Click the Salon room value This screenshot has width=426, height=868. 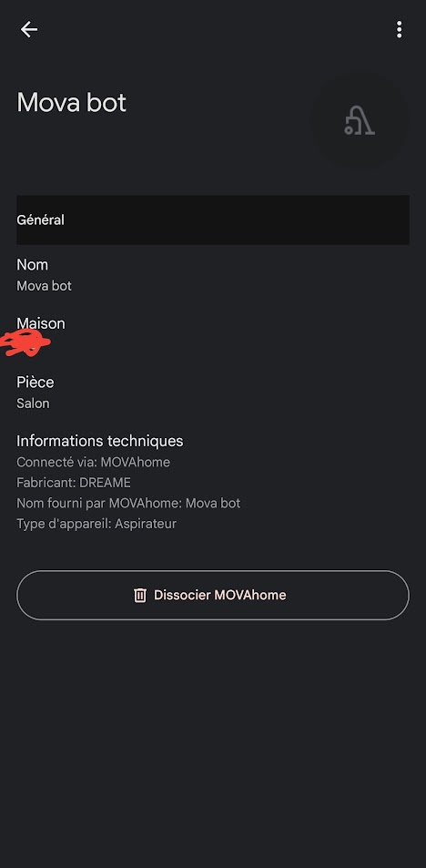point(33,403)
